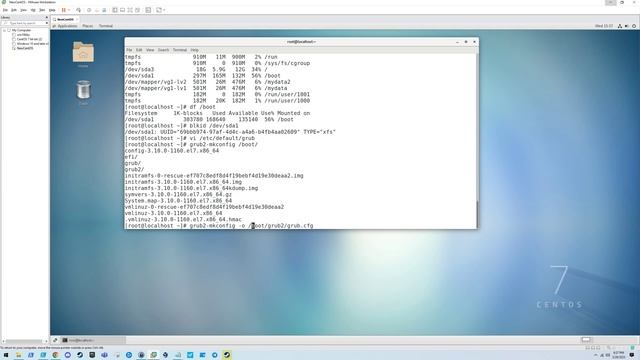Open the terminal Help menu
640x360 pixels.
[x=194, y=50]
